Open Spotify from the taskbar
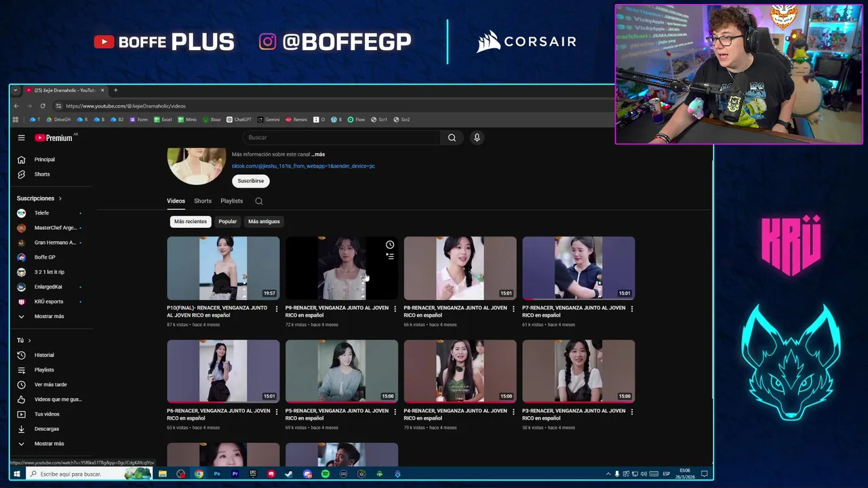Viewport: 868px width, 488px height. [325, 474]
